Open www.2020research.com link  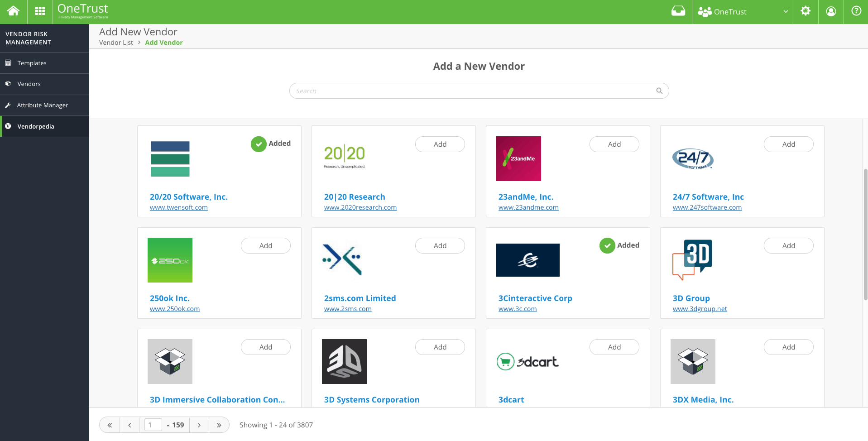click(360, 207)
